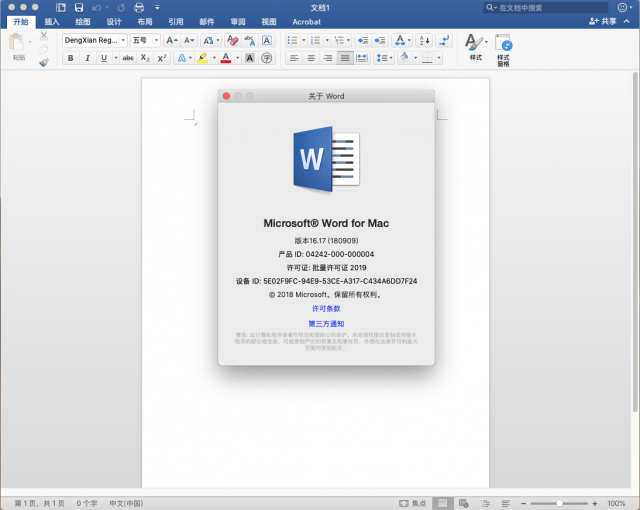Image resolution: width=640 pixels, height=510 pixels.
Task: Click the enclosed character icon
Action: (267, 58)
